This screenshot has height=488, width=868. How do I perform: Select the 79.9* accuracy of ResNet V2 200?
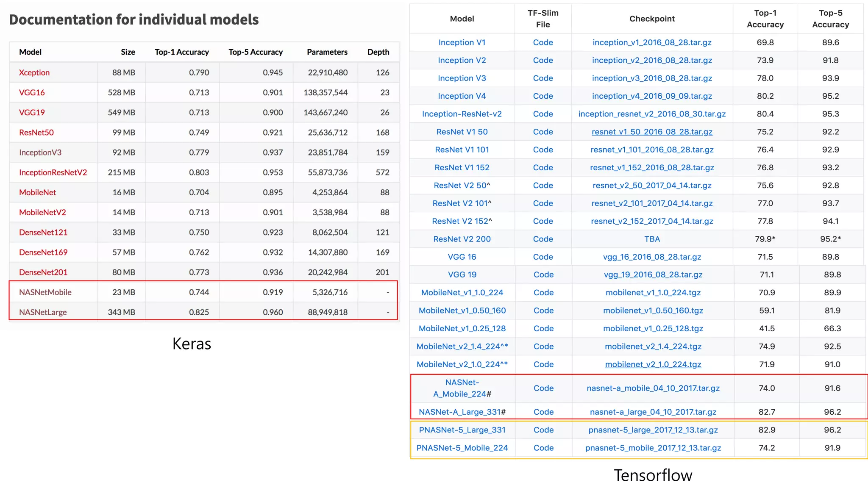coord(765,239)
